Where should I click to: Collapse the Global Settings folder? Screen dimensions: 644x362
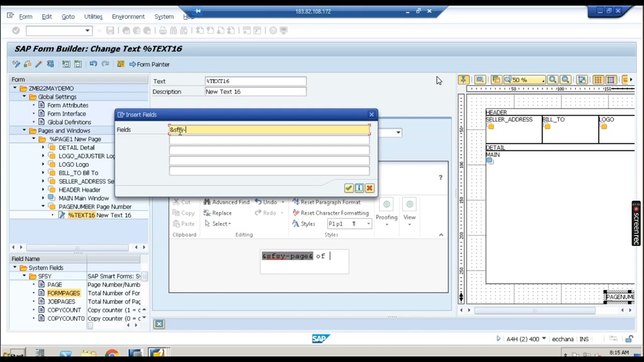tap(24, 97)
